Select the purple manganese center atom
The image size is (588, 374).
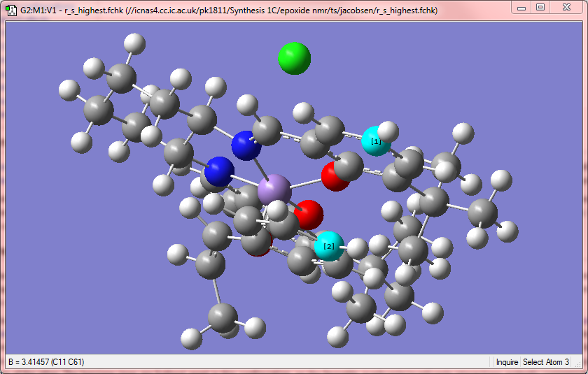[274, 190]
